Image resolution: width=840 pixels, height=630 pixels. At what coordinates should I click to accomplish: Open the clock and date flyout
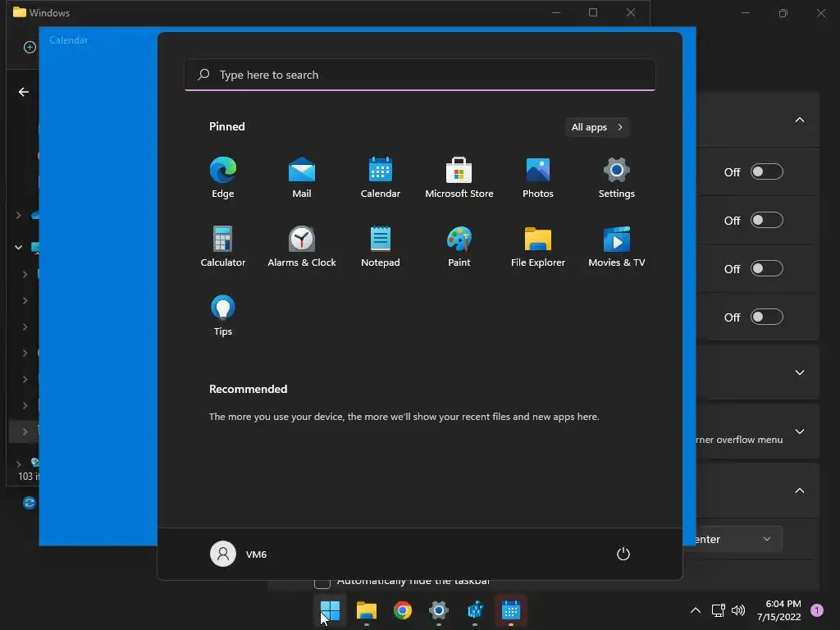(779, 610)
